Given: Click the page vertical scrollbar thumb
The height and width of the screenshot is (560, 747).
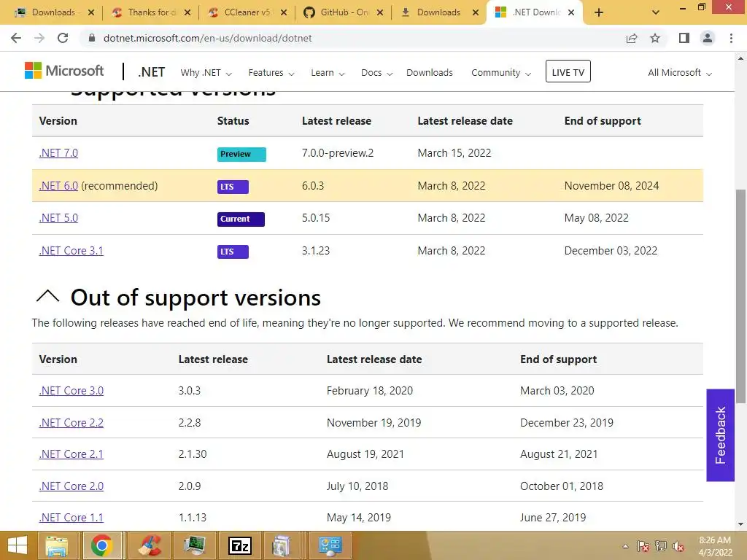Looking at the screenshot, I should (740, 296).
